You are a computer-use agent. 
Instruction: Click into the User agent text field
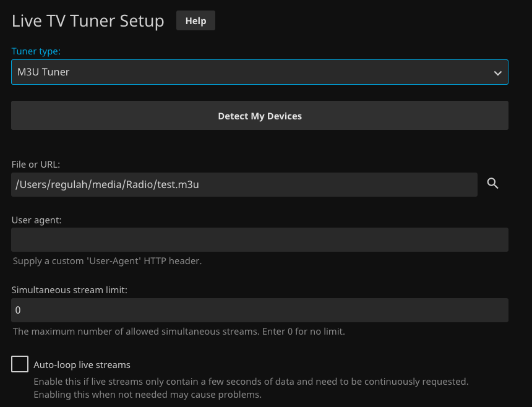coord(260,239)
